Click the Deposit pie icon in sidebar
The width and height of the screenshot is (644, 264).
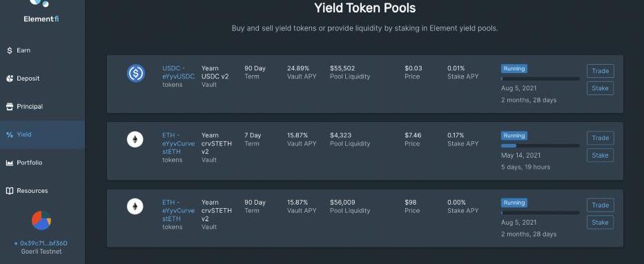click(10, 79)
